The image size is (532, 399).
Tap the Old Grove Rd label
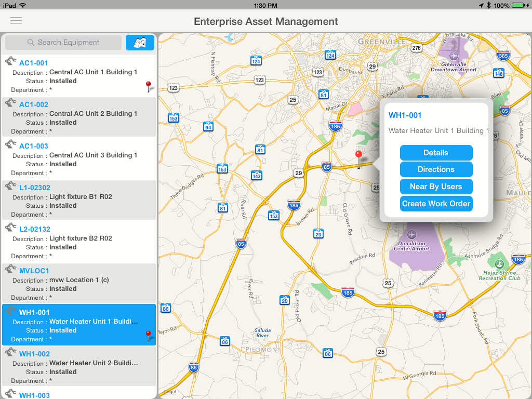[348, 219]
